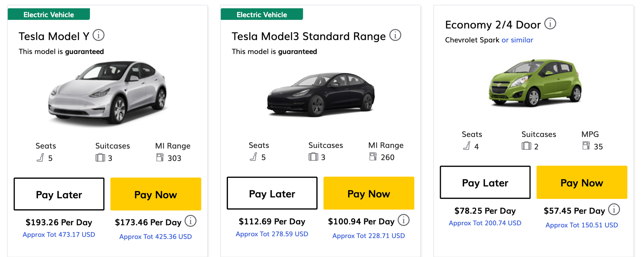The height and width of the screenshot is (257, 644).
Task: Open the 'or similar' link under Economy
Action: (x=517, y=40)
